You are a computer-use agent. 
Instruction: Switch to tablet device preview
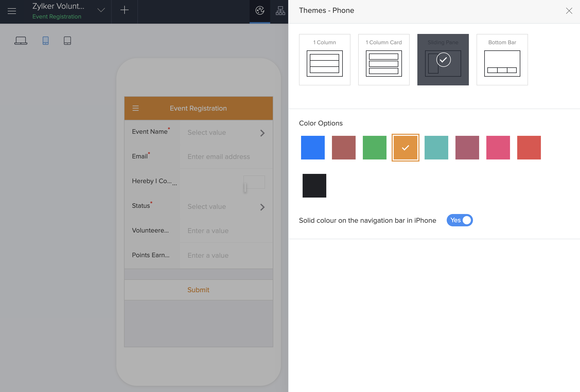tap(67, 41)
